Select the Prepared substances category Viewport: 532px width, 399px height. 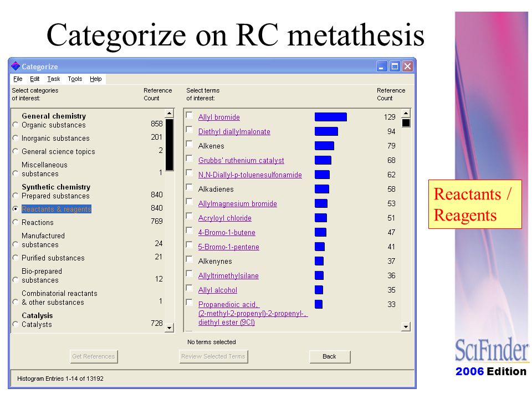(16, 196)
